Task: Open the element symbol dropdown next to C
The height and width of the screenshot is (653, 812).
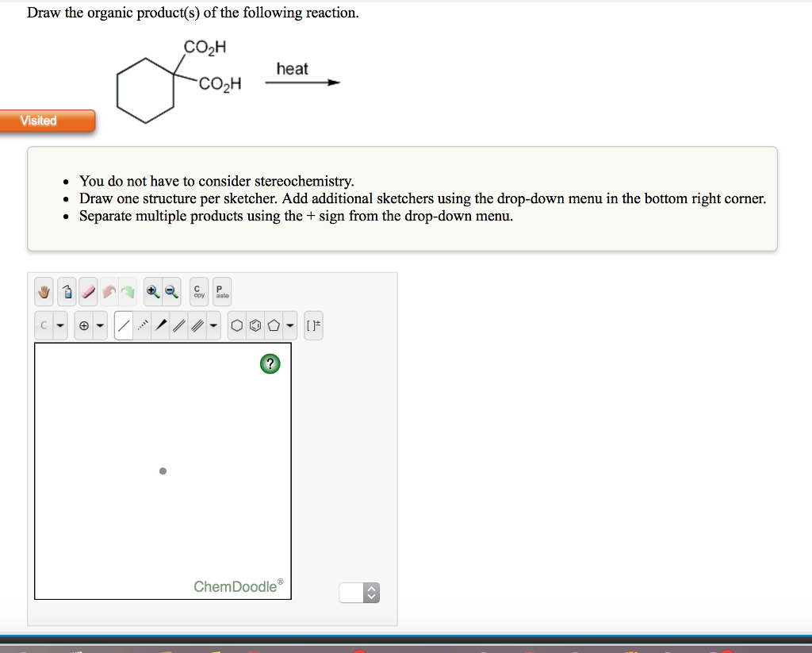Action: pyautogui.click(x=59, y=325)
